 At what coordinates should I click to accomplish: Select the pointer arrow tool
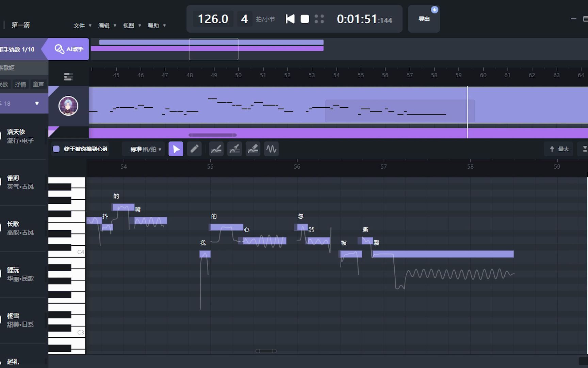(176, 149)
